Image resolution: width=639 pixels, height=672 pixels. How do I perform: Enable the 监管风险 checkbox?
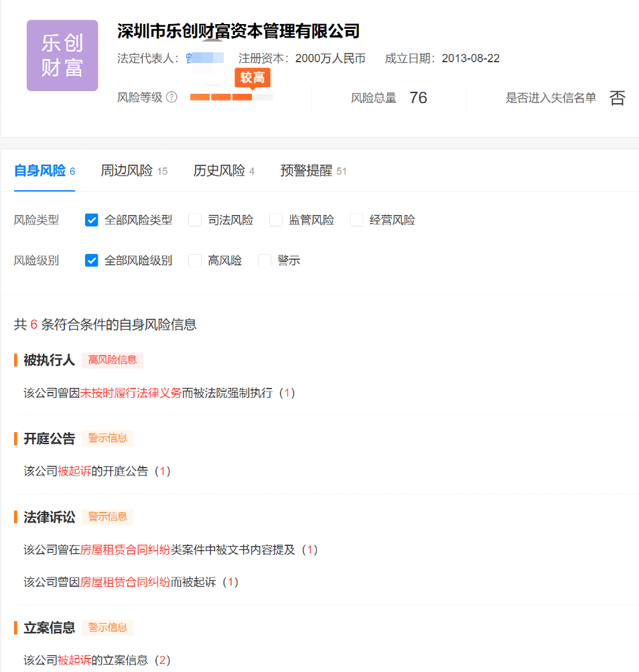275,220
